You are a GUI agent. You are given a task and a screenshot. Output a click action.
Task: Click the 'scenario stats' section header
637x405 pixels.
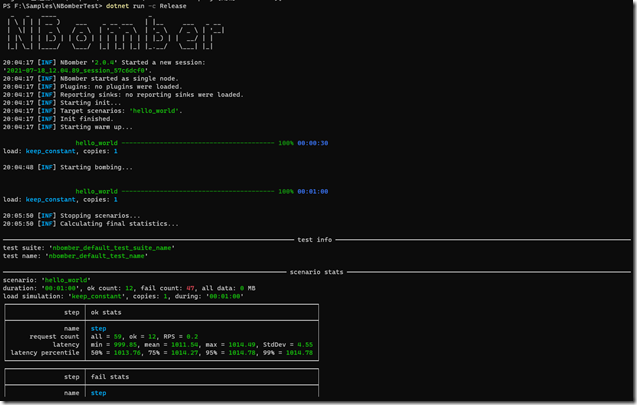[x=316, y=272]
